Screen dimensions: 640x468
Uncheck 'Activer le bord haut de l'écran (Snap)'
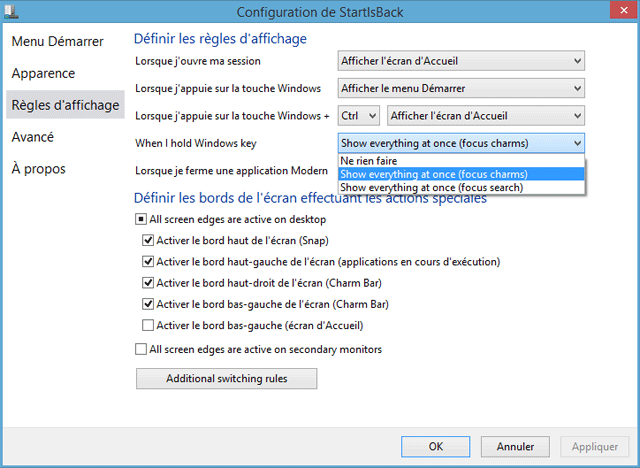(x=149, y=241)
